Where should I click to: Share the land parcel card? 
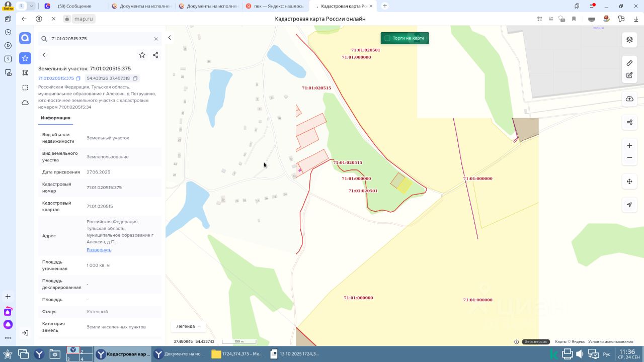155,55
